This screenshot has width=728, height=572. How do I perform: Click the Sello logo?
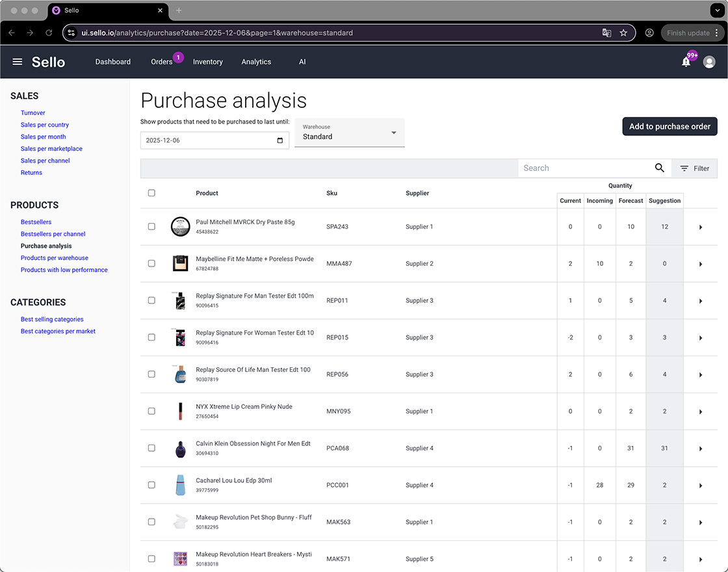48,62
